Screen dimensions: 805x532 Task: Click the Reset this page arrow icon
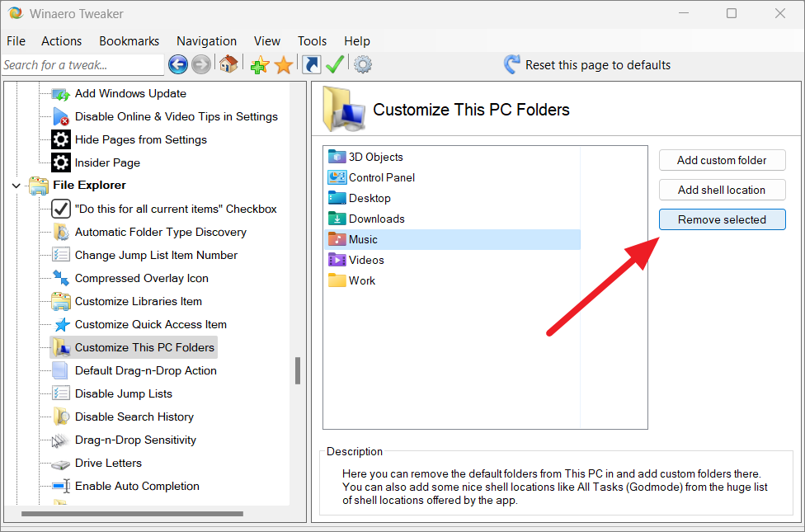tap(511, 64)
